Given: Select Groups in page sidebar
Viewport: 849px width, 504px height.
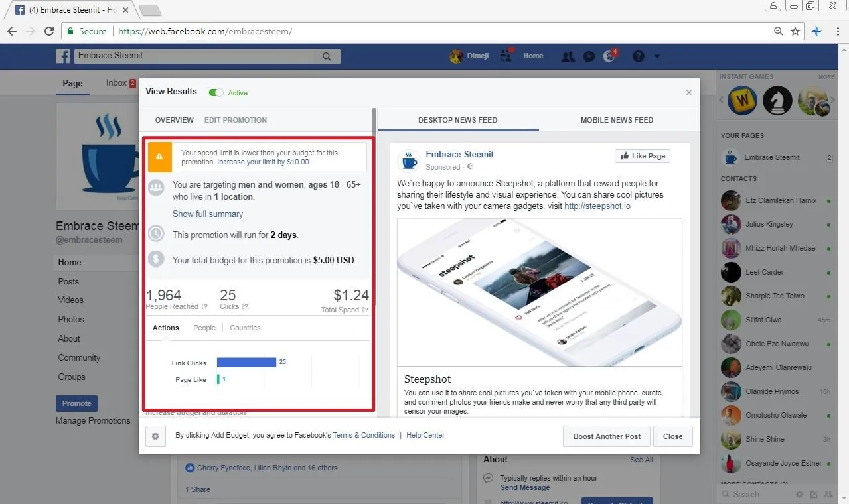Looking at the screenshot, I should pos(72,377).
